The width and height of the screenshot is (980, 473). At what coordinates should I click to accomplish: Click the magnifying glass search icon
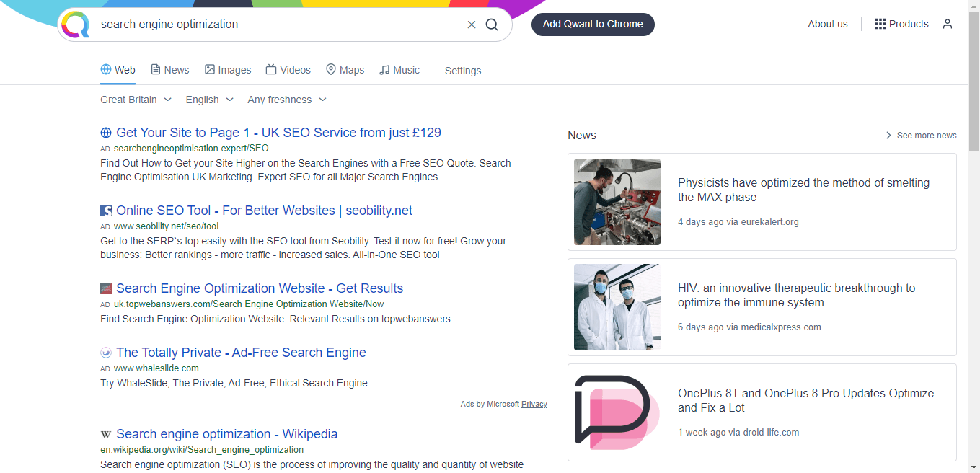click(x=492, y=25)
